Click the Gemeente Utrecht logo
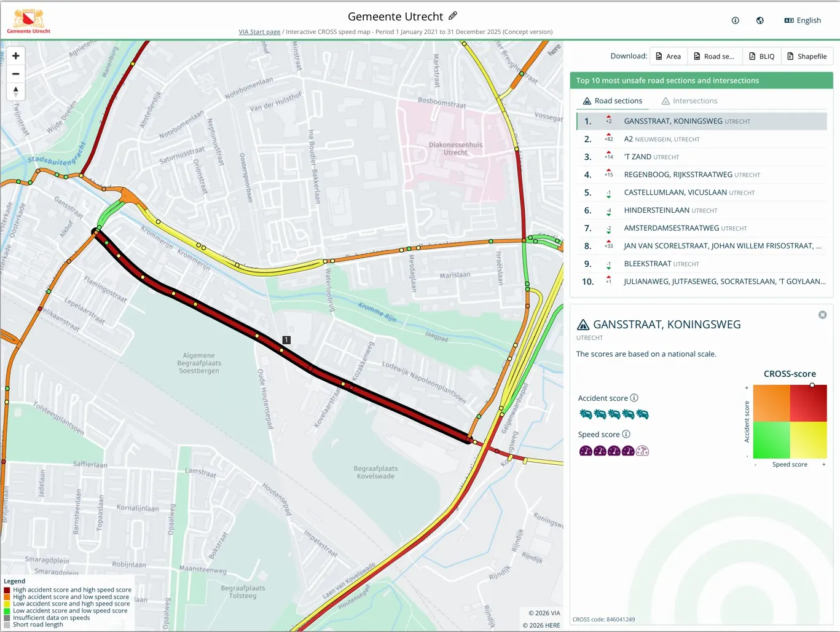 [x=29, y=22]
